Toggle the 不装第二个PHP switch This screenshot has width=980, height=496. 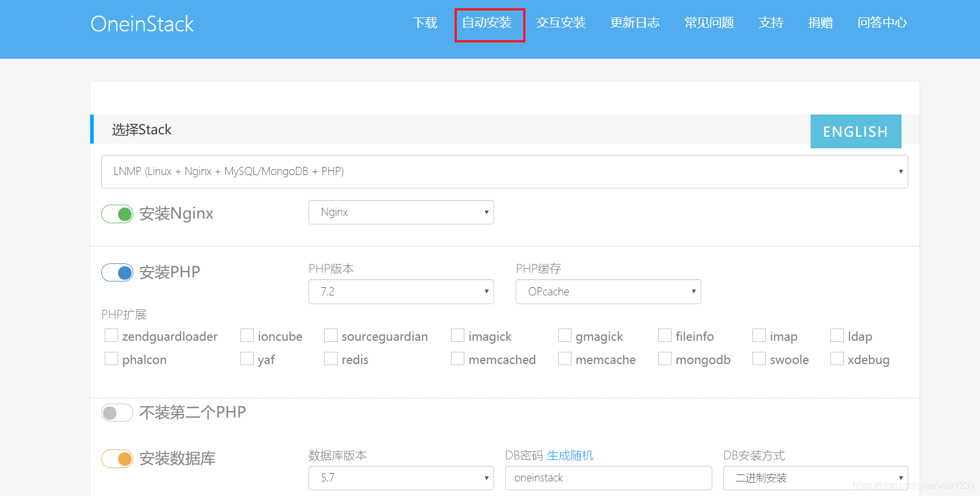point(117,413)
